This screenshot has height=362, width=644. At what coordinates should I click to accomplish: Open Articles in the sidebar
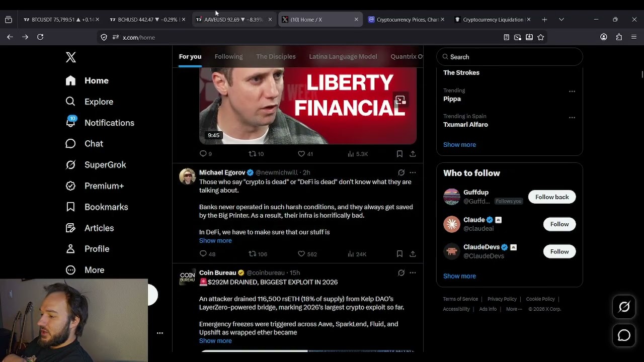(x=90, y=228)
